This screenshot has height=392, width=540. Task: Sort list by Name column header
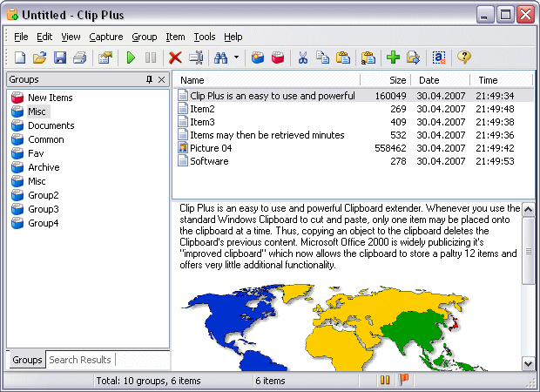click(x=267, y=80)
